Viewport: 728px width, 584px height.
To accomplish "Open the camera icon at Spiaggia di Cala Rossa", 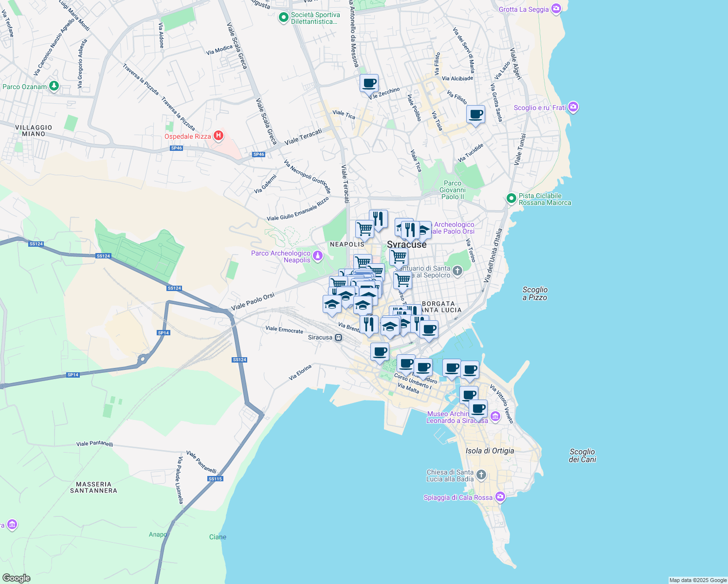I will (499, 497).
